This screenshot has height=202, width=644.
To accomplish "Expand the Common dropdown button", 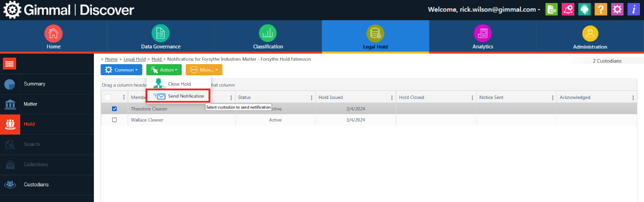I will click(121, 70).
